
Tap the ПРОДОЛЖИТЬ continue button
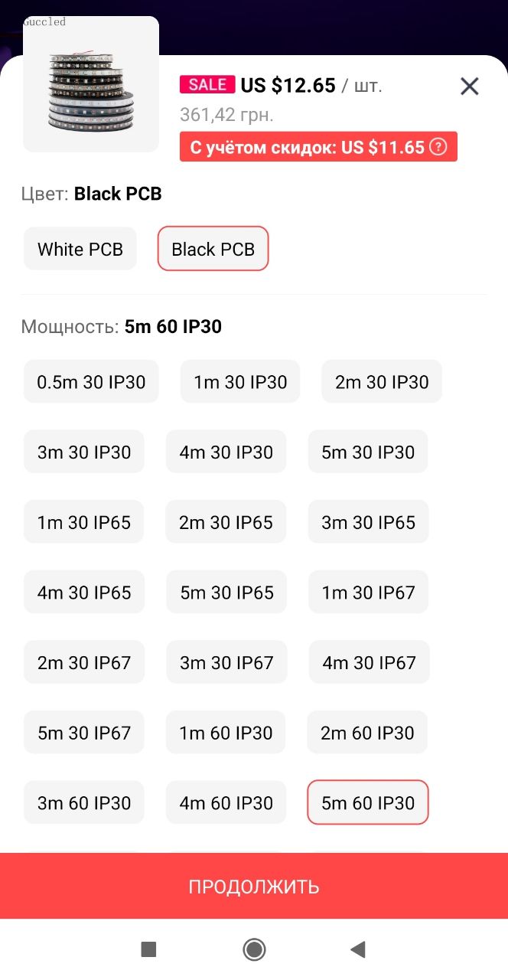click(254, 887)
